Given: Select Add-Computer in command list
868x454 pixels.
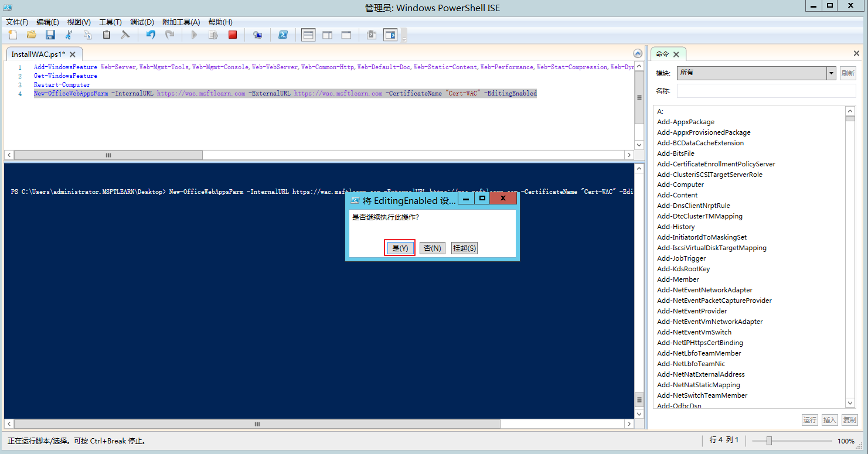Looking at the screenshot, I should tap(680, 185).
